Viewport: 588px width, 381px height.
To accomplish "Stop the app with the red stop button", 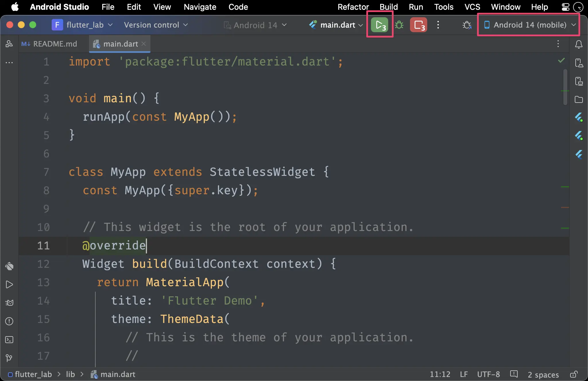I will point(419,25).
